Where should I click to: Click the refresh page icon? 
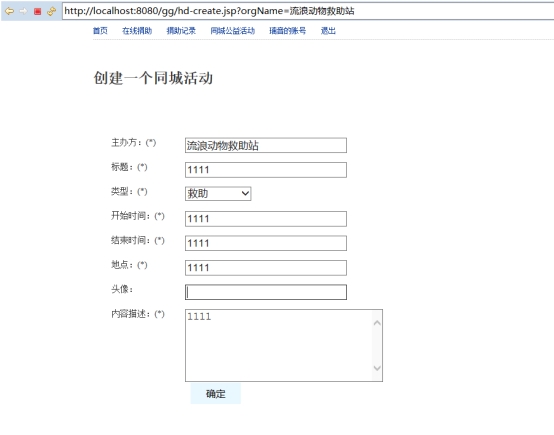52,11
